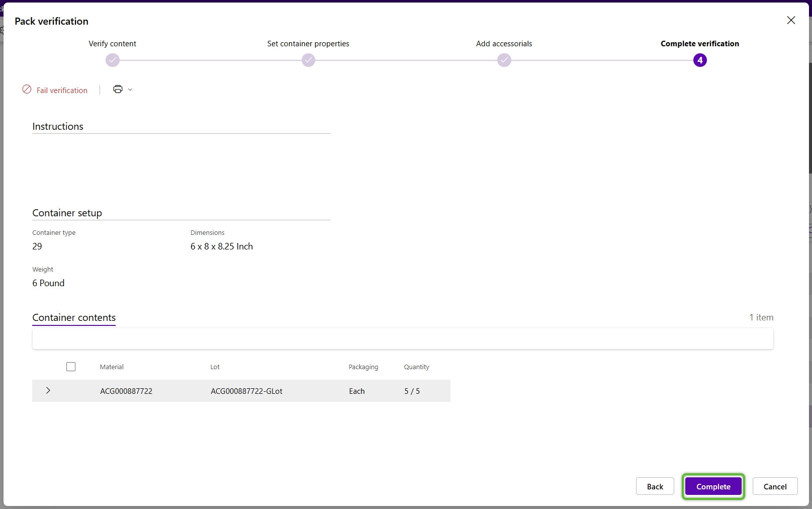This screenshot has width=812, height=509.
Task: Select the Complete verification step 4
Action: point(700,60)
